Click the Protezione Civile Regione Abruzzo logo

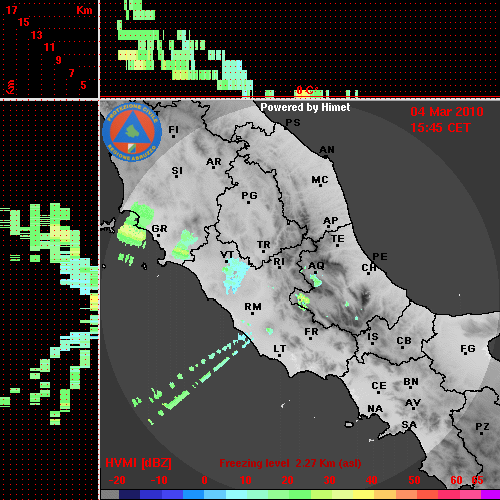point(132,132)
